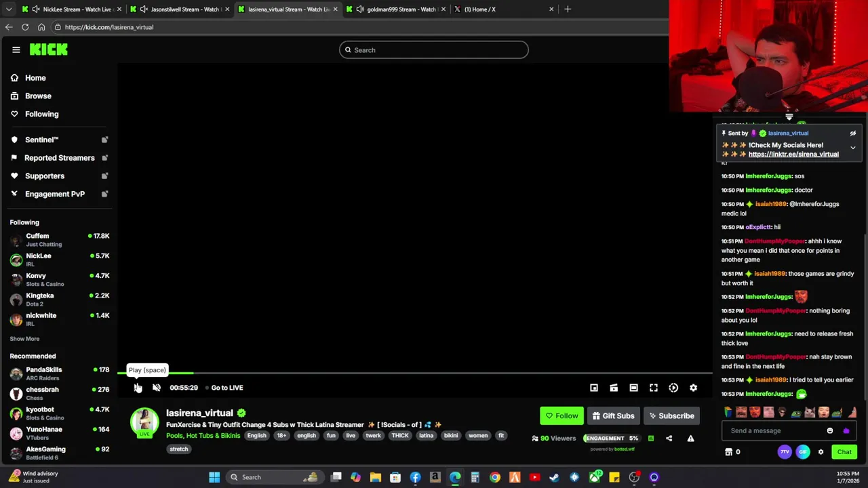Switch to goldman999 Stream tab
868x488 pixels.
[x=396, y=9]
